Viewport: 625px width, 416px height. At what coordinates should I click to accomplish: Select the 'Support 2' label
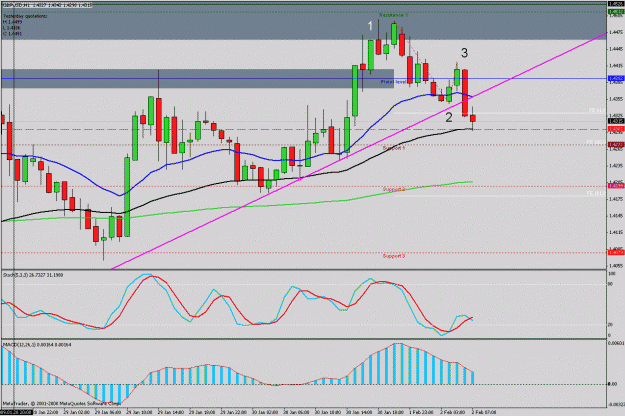click(x=394, y=189)
